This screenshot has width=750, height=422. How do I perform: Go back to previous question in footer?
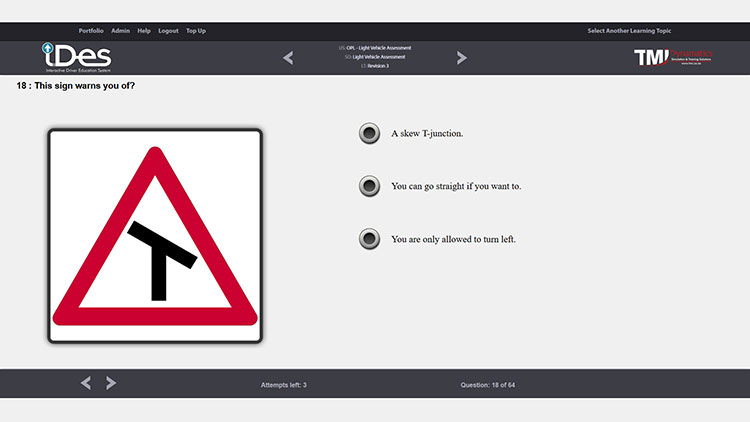pyautogui.click(x=85, y=383)
